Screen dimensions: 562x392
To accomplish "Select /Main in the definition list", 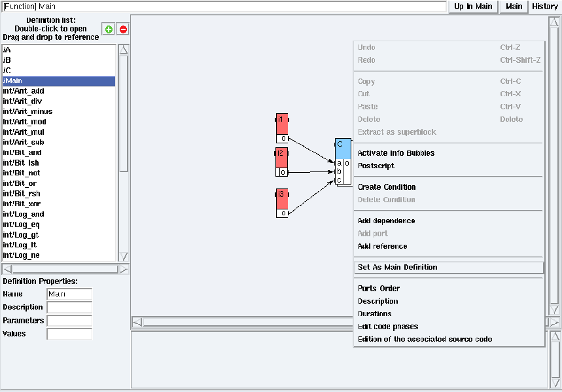I will point(59,80).
